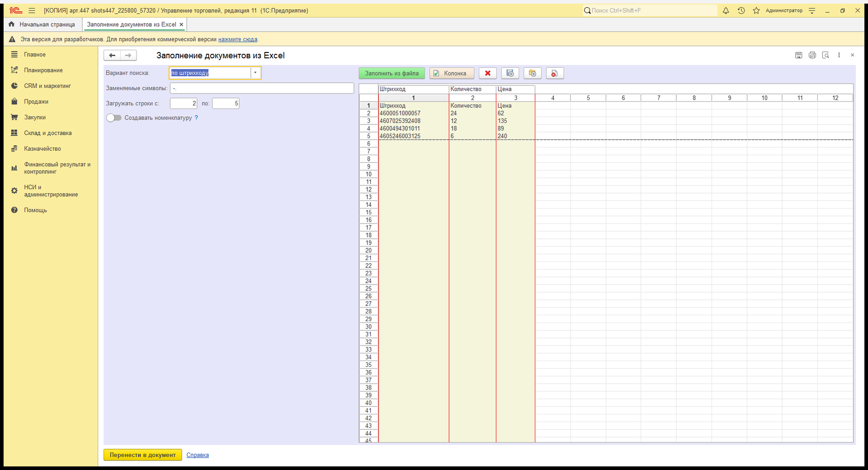Go forward with the right arrow button
The height and width of the screenshot is (470, 868).
(128, 55)
